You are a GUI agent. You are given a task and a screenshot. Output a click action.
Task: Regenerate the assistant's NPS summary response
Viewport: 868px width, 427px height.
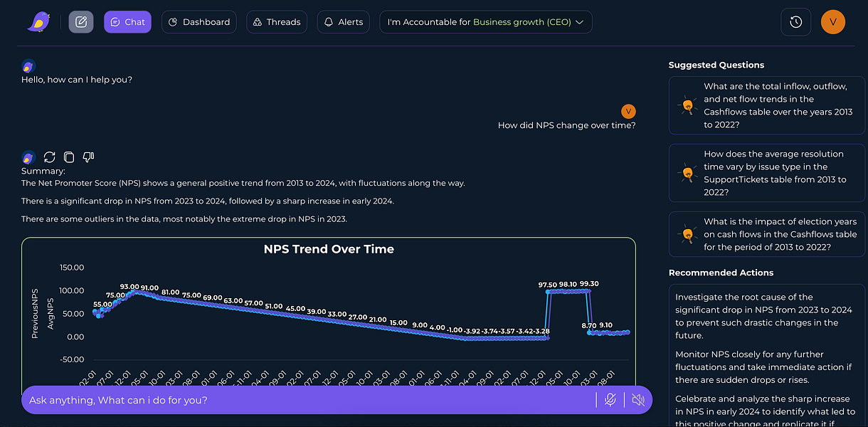point(49,157)
